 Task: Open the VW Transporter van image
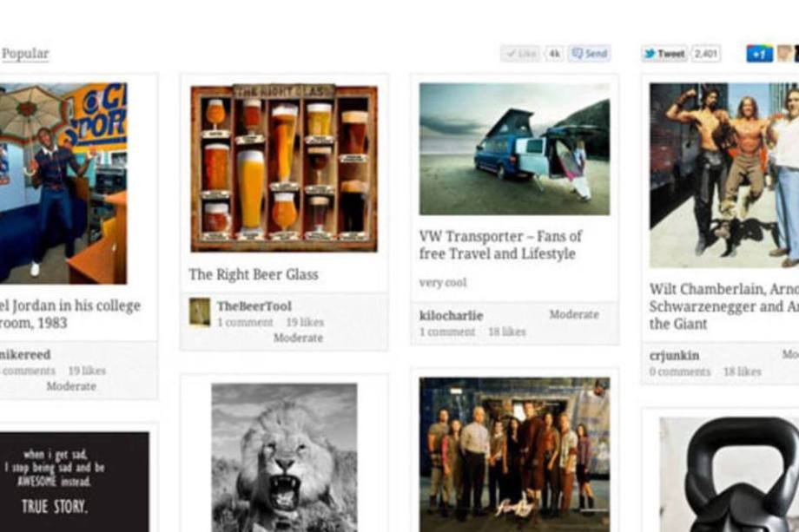click(x=514, y=148)
